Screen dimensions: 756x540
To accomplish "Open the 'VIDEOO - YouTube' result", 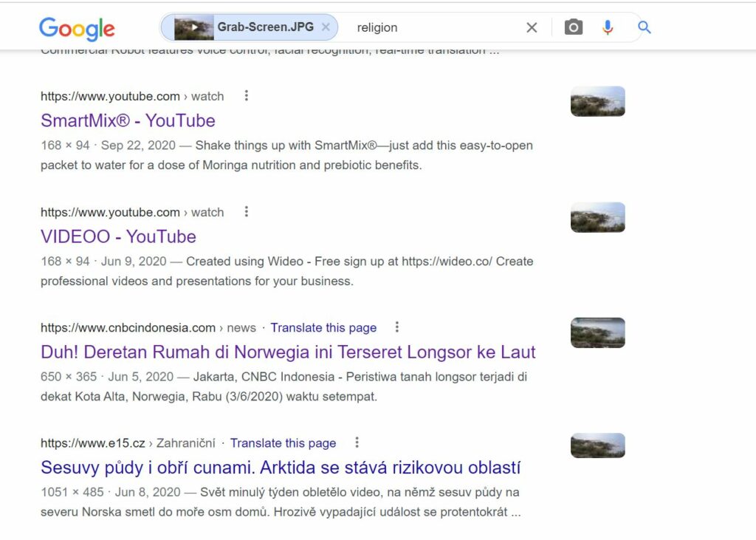I will [x=119, y=236].
